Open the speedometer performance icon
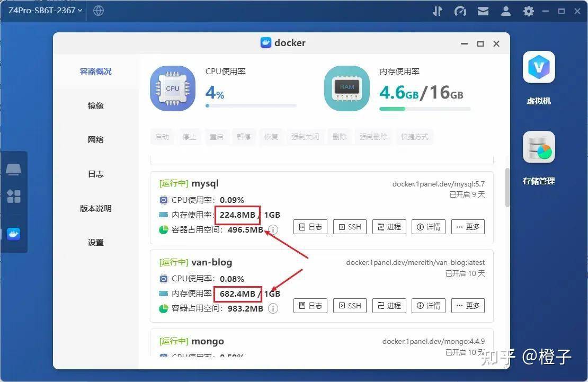This screenshot has height=382, width=588. pos(460,11)
